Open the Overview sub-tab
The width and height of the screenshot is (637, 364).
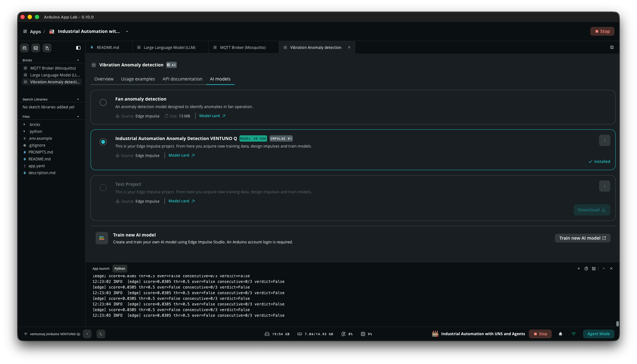pos(104,79)
